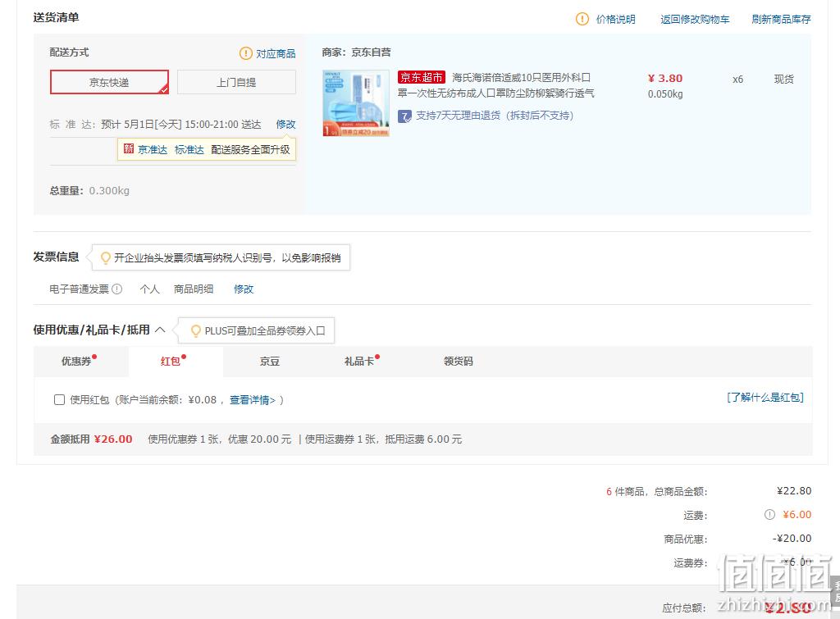The width and height of the screenshot is (840, 619).
Task: Open the 价格说明 link
Action: [615, 20]
